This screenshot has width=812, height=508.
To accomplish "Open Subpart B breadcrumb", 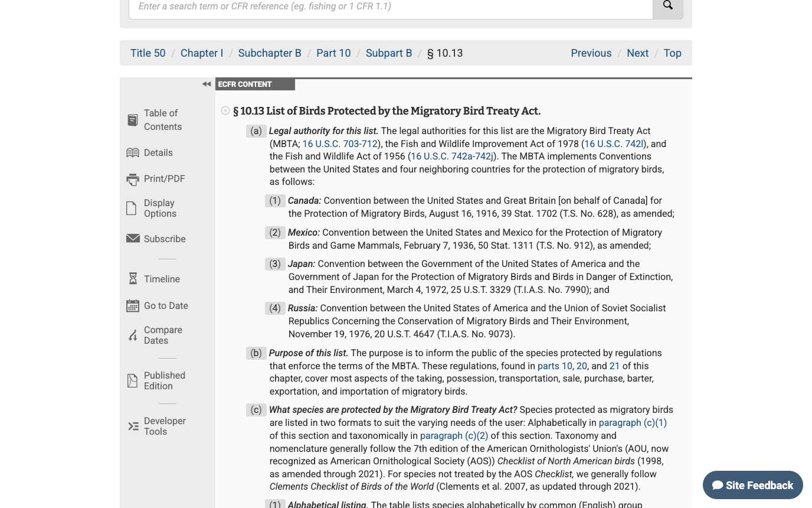I will (x=389, y=53).
